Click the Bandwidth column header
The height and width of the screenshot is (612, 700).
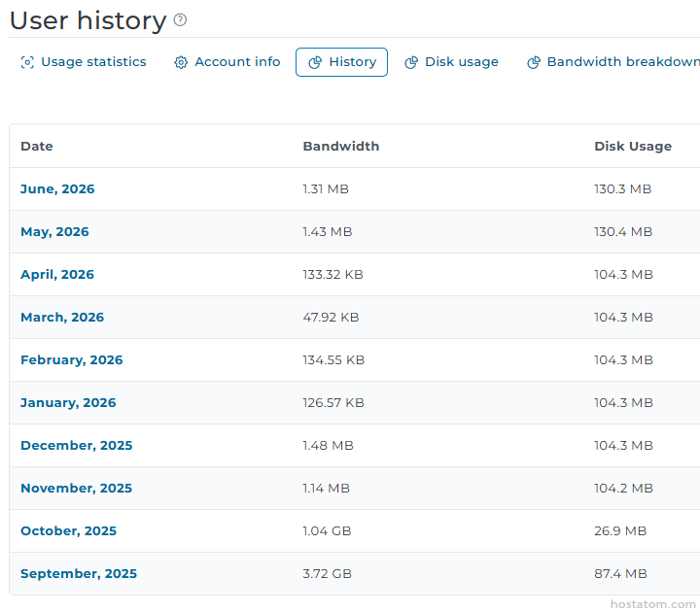[x=341, y=147]
